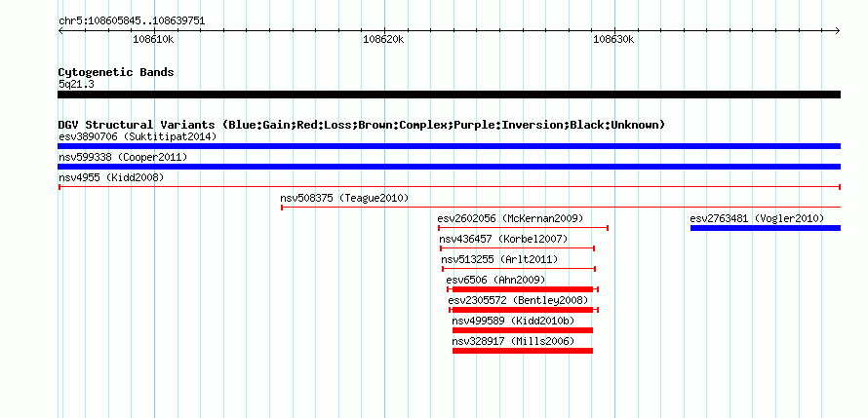Click the Cytogenetic Bands track title
Image resolution: width=868 pixels, height=418 pixels.
[116, 72]
